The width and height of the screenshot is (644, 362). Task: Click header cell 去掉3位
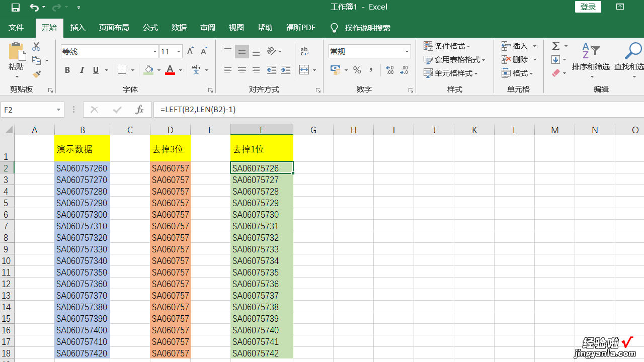click(x=170, y=149)
